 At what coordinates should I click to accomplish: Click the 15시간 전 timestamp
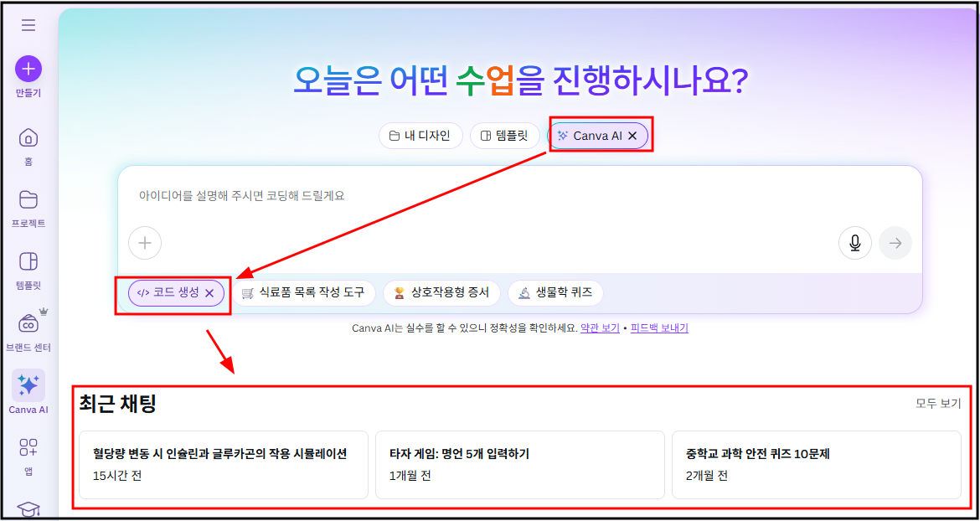[x=117, y=476]
